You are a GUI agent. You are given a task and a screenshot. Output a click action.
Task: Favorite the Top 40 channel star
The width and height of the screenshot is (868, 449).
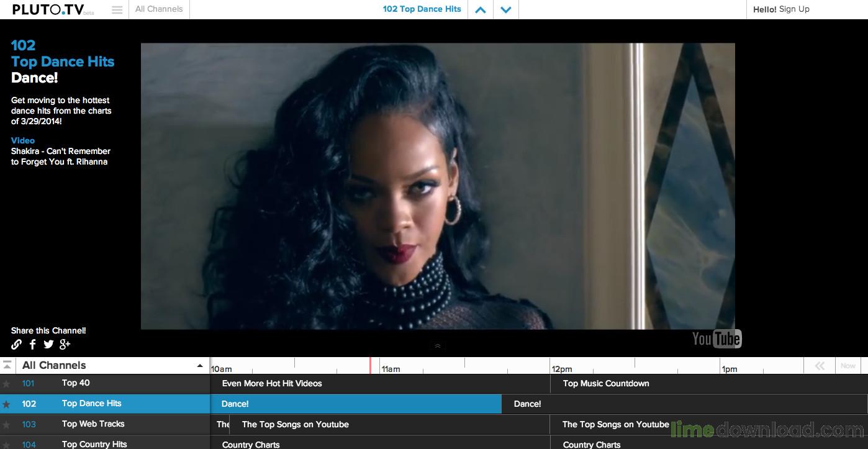click(7, 383)
